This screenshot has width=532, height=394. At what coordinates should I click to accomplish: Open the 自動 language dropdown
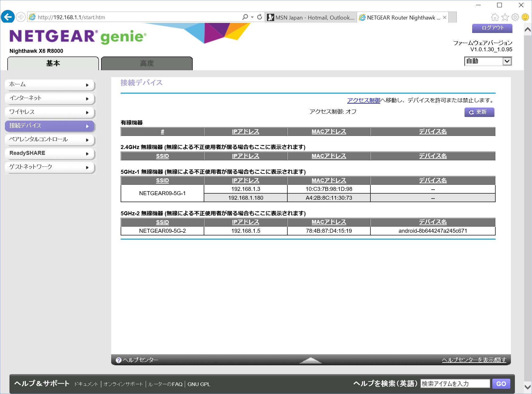coord(488,61)
